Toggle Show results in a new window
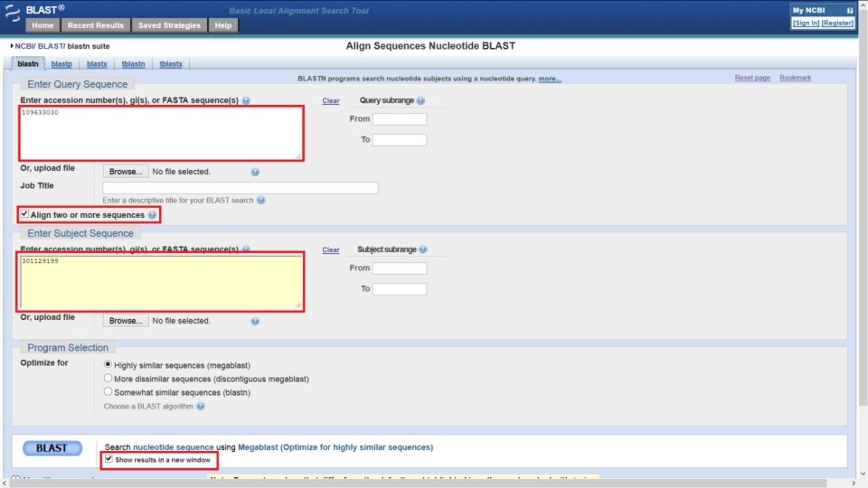Viewport: 868px width, 488px height. 108,459
